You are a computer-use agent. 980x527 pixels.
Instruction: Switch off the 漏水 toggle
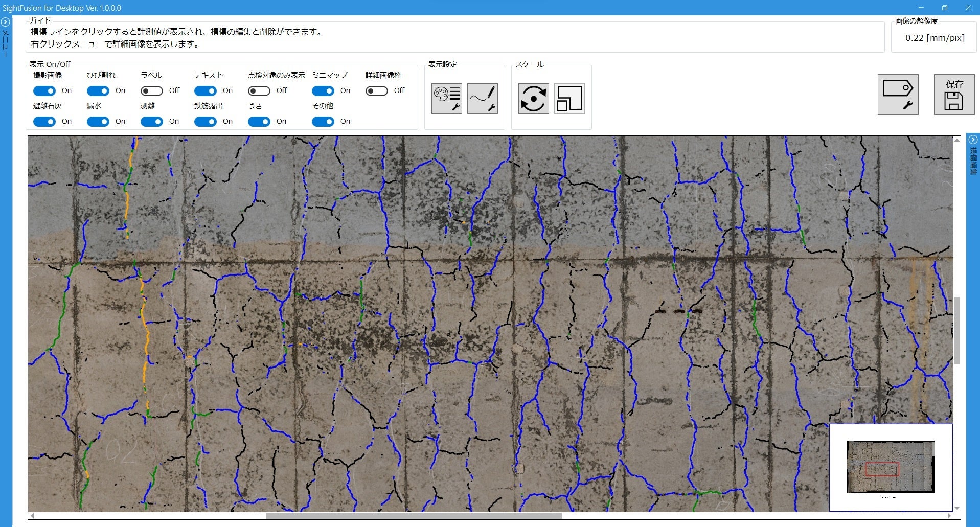(x=98, y=122)
